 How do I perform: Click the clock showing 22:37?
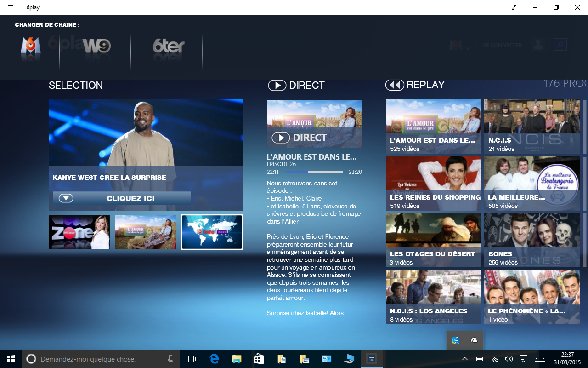point(568,355)
